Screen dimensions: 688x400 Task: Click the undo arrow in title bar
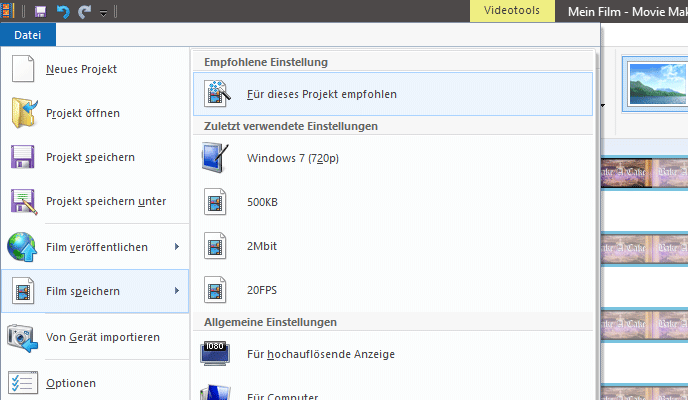[63, 10]
